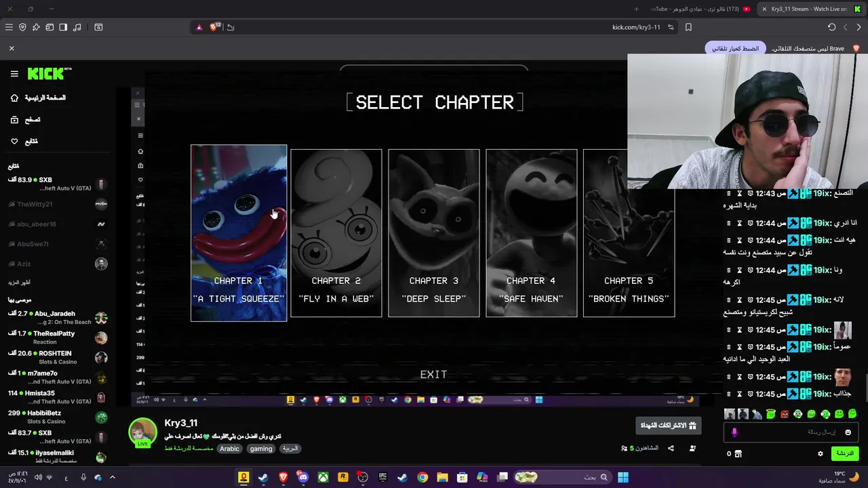This screenshot has height=488, width=868.
Task: Open Brave Rewards triangle icon
Action: (199, 27)
